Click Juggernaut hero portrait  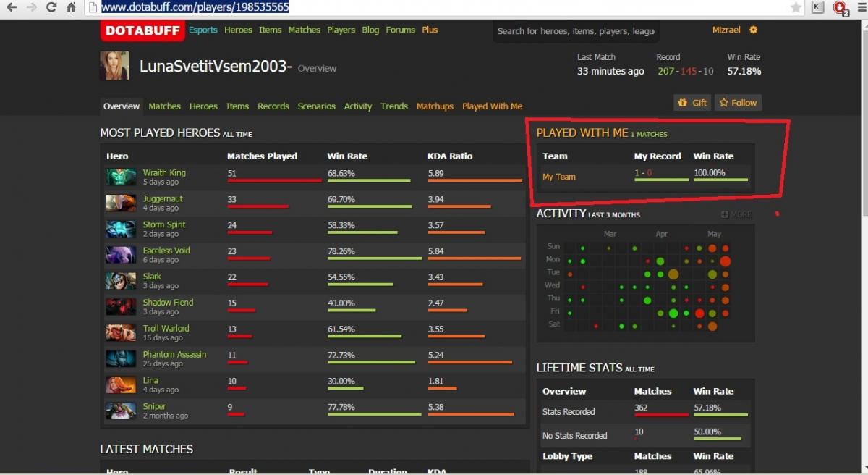point(121,203)
